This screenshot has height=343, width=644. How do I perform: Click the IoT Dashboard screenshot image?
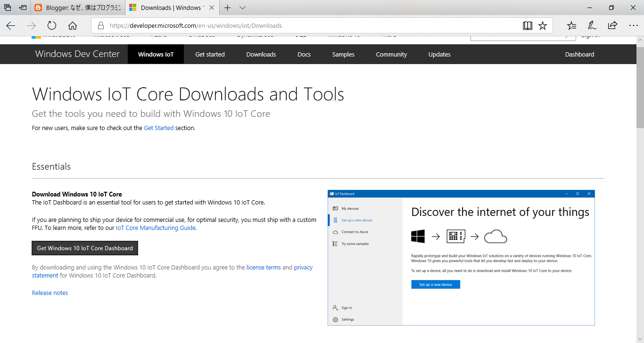[461, 257]
